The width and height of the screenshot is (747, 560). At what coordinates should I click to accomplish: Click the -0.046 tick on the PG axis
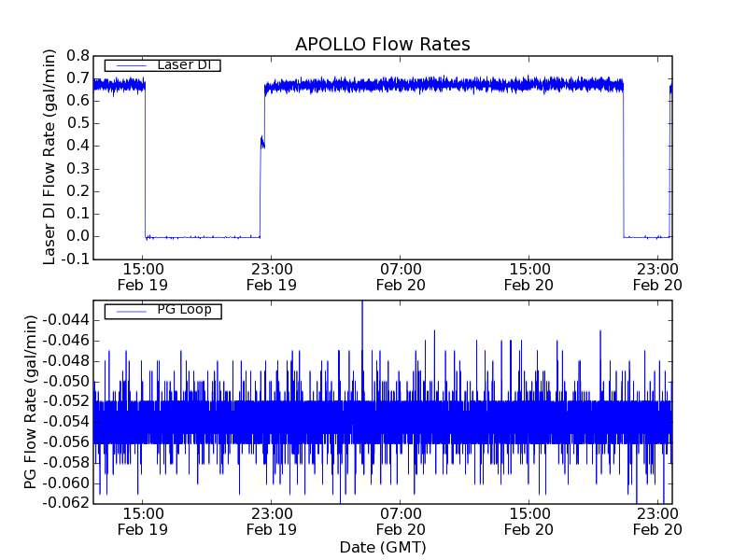pos(66,341)
